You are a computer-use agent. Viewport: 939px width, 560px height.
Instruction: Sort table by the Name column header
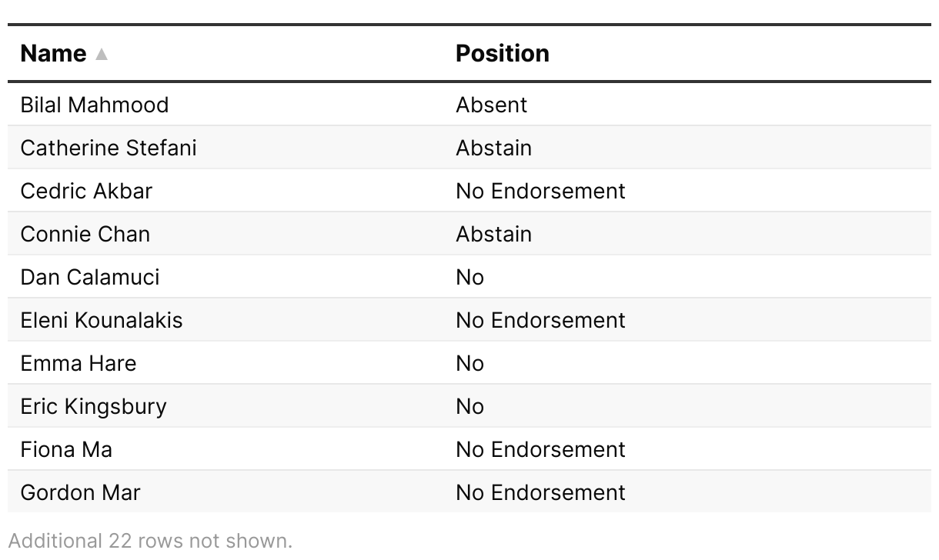(53, 53)
